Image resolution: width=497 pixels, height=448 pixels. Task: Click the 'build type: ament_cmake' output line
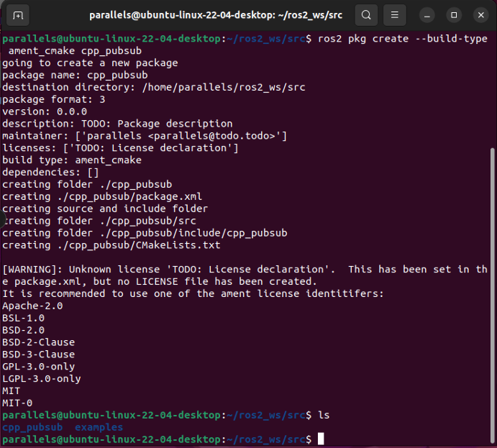[72, 160]
